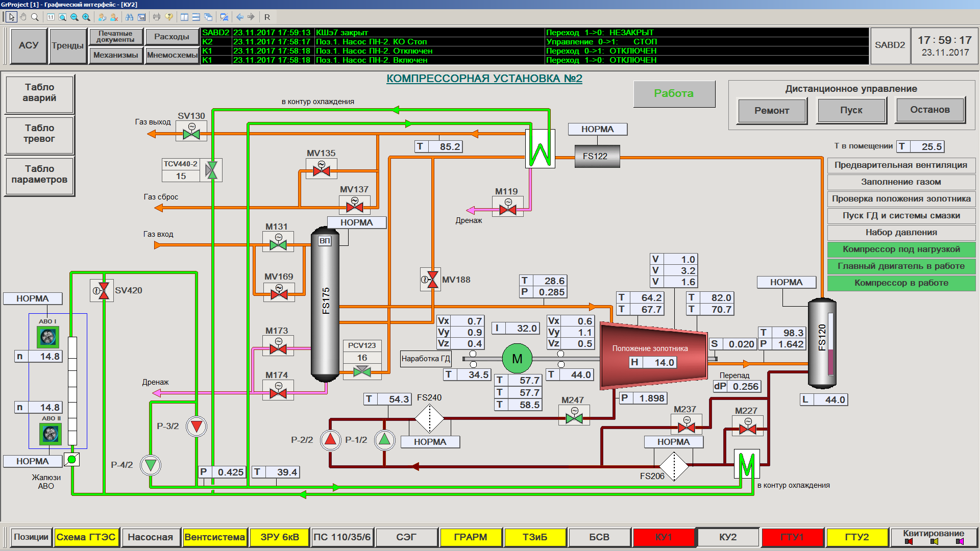Click the main motor M symbol
The image size is (980, 551).
[517, 359]
